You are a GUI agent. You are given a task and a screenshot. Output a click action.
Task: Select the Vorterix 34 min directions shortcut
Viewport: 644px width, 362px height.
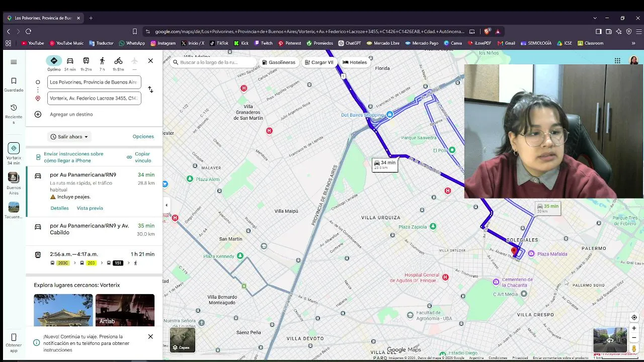tap(14, 153)
